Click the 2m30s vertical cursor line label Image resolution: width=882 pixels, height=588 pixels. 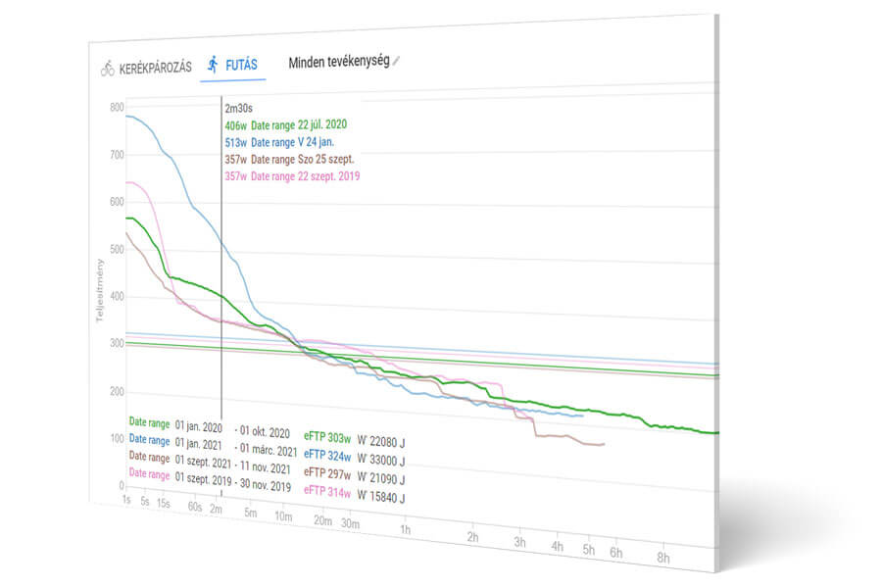point(240,108)
